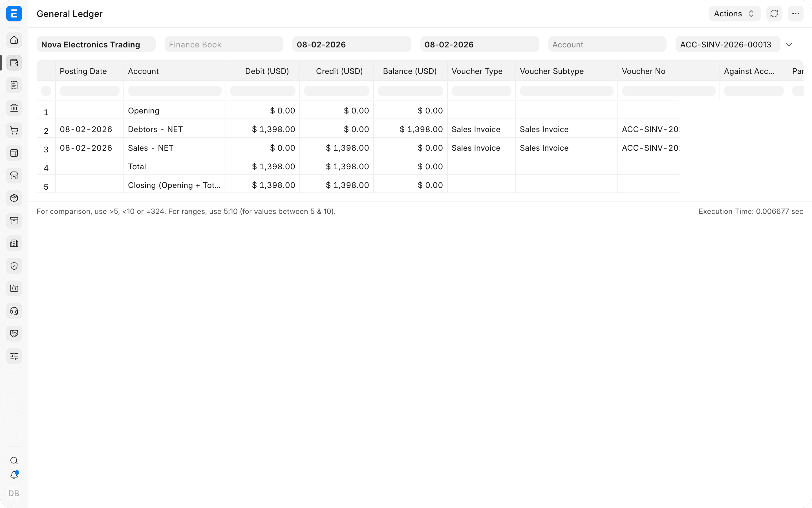Viewport: 812px width, 508px height.
Task: Click the Closing (Opening + Tot... cell
Action: pos(175,185)
